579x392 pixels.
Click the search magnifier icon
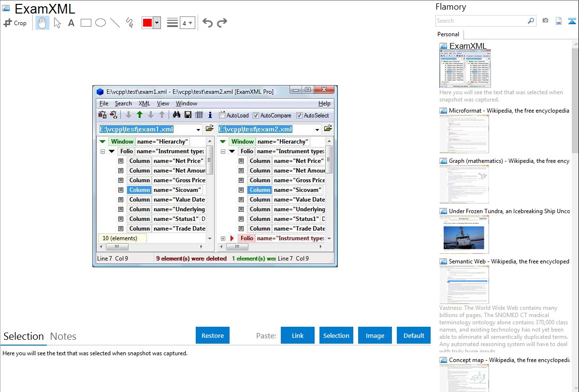point(531,21)
